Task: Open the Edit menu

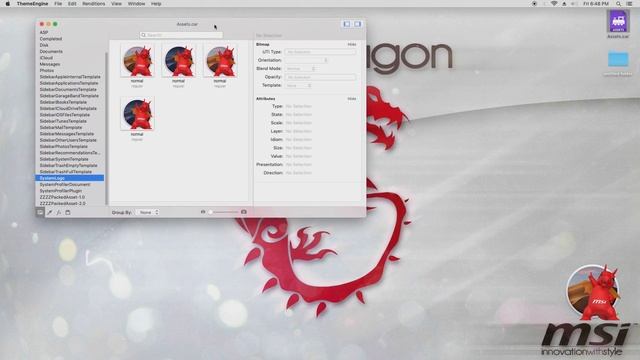Action: pos(72,4)
